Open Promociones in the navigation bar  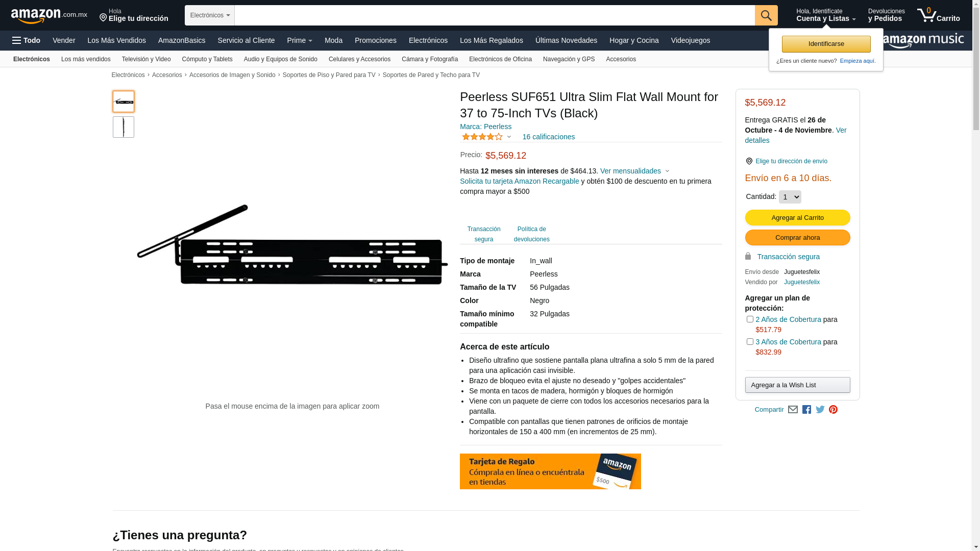point(375,40)
